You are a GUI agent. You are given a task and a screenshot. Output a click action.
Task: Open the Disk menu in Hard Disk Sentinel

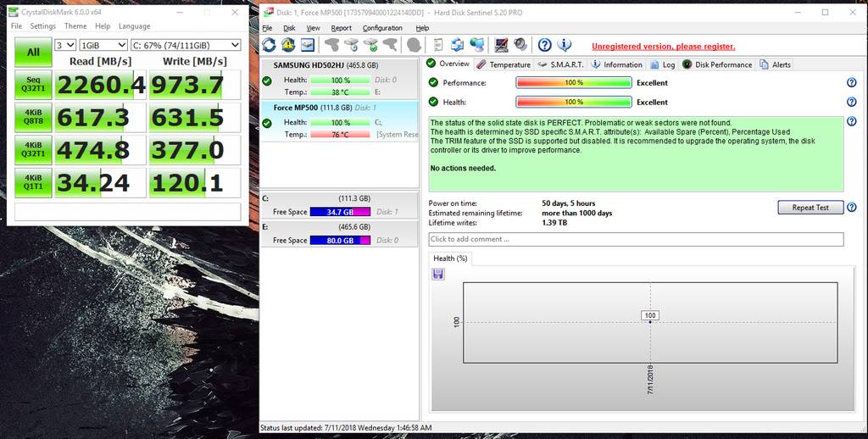pyautogui.click(x=289, y=28)
